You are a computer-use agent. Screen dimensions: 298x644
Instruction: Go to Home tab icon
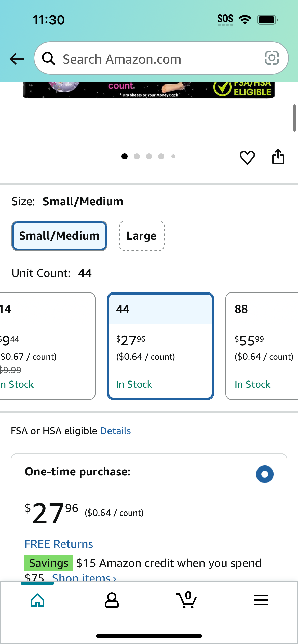coord(37,600)
